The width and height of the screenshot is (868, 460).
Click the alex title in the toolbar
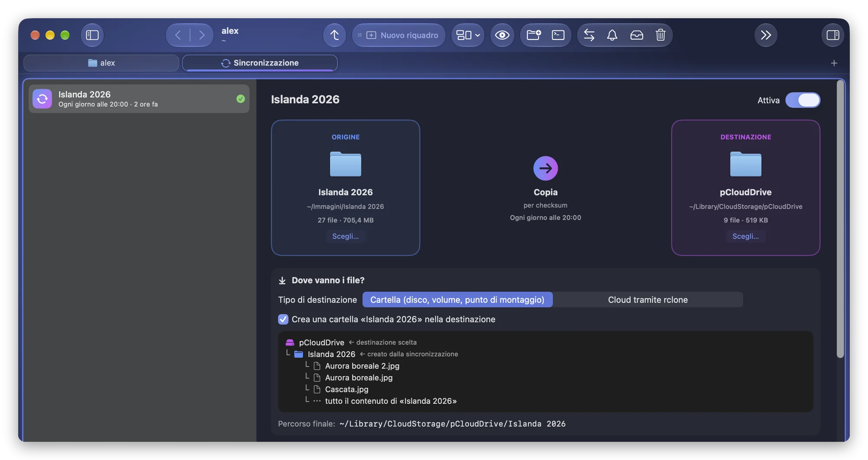click(x=230, y=31)
